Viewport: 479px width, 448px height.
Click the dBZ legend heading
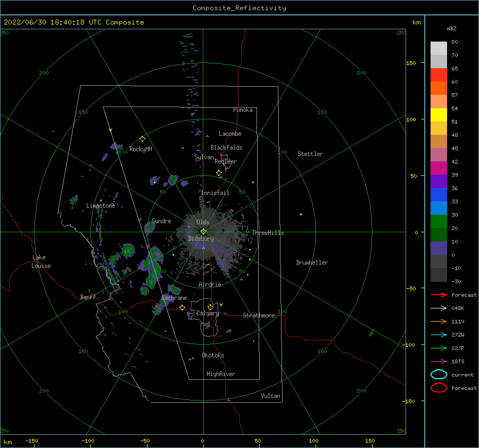451,28
